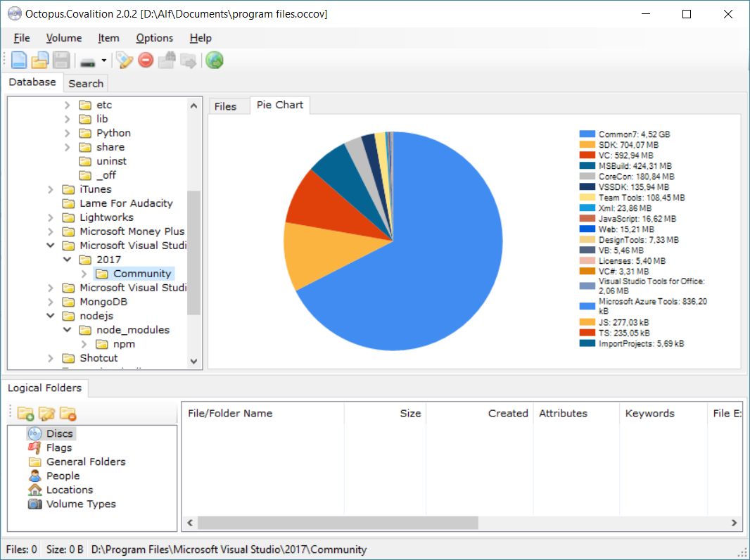Open the File menu

coord(22,38)
